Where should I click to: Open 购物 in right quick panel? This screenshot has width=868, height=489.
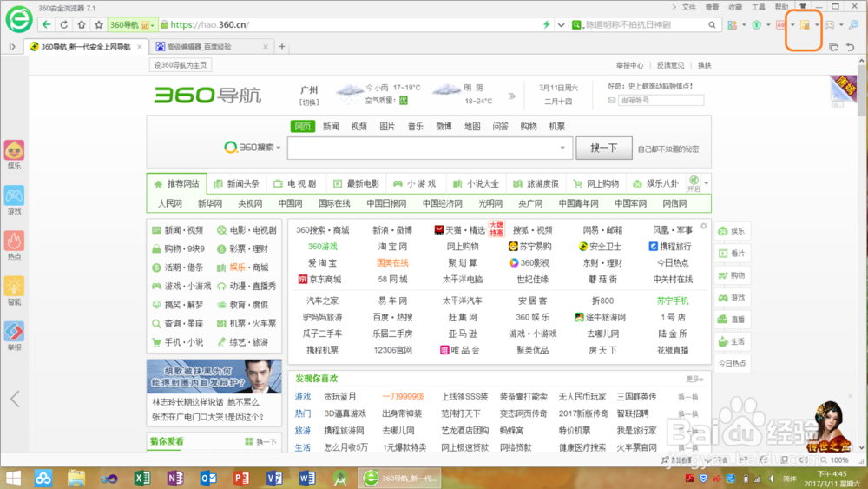pyautogui.click(x=732, y=275)
